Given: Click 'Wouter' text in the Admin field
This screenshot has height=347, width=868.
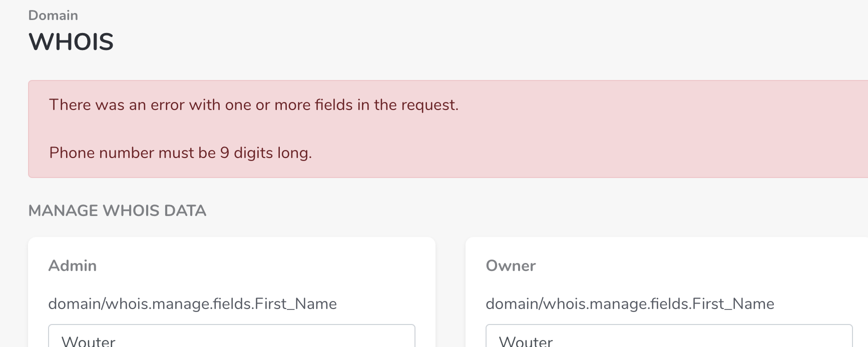Looking at the screenshot, I should [88, 341].
